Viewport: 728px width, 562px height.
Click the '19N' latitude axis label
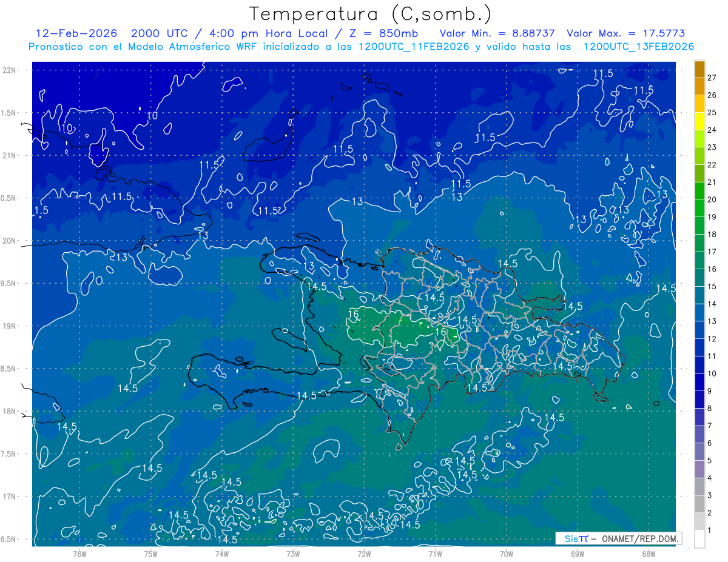click(x=8, y=326)
